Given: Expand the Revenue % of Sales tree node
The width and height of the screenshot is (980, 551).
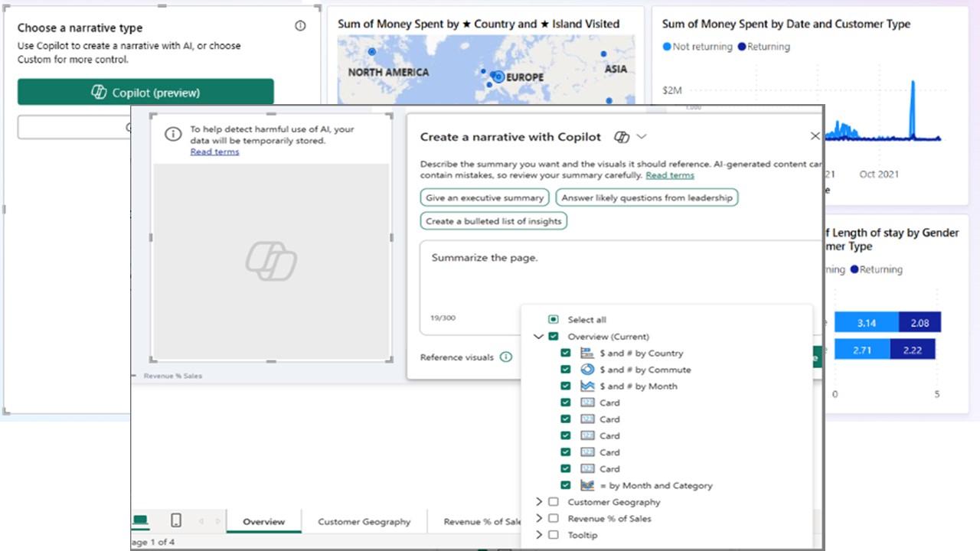Looking at the screenshot, I should coord(539,519).
